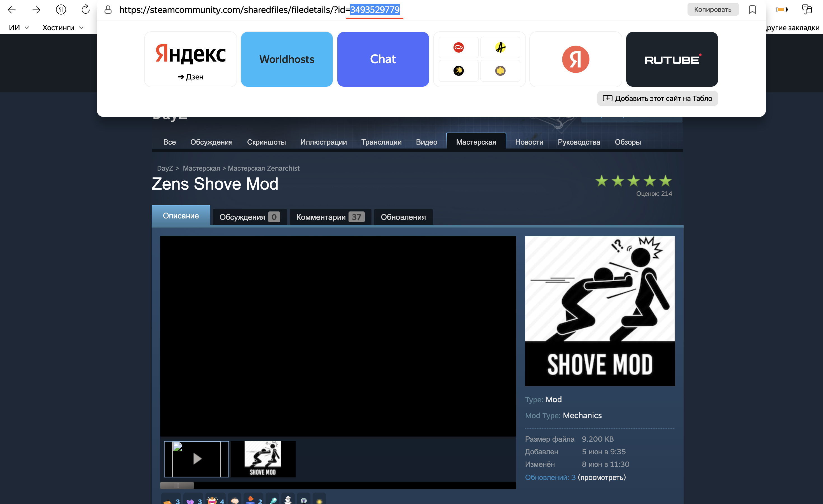Open the black starburst icon tile
823x504 pixels.
click(458, 71)
